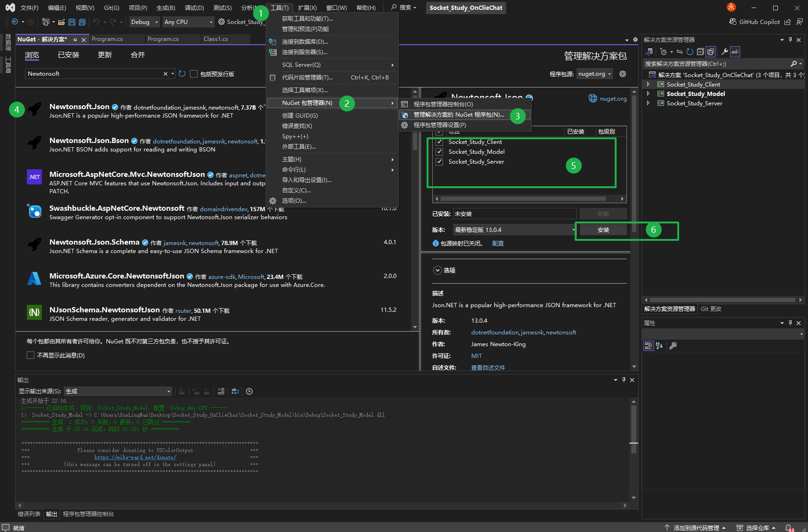Image resolution: width=808 pixels, height=532 pixels.
Task: Click the navigate backward arrow icon
Action: pos(15,22)
